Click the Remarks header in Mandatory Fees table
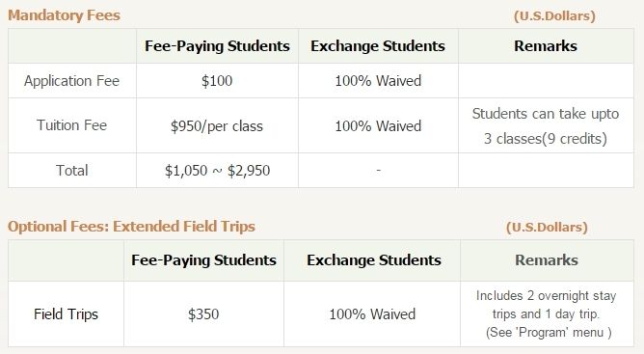Viewport: 644px width, 354px height. (x=546, y=45)
